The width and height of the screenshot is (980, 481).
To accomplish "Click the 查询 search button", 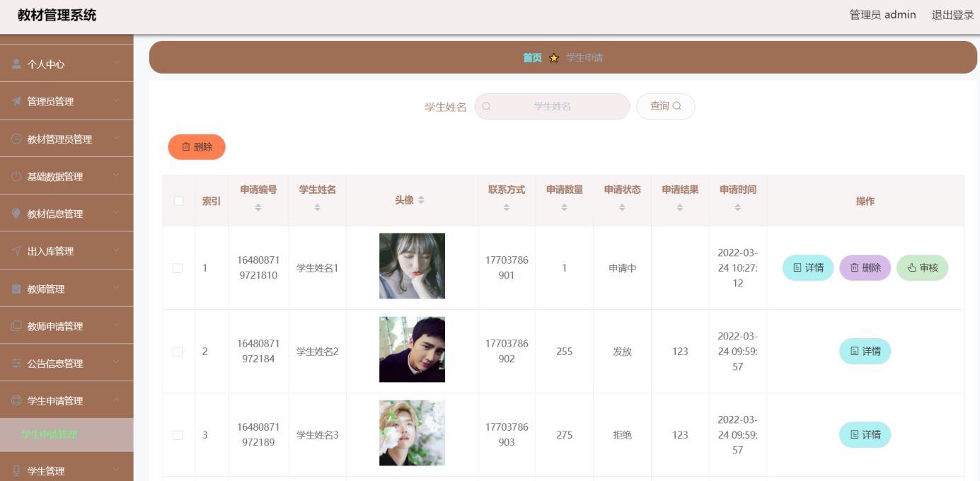I will tap(665, 106).
